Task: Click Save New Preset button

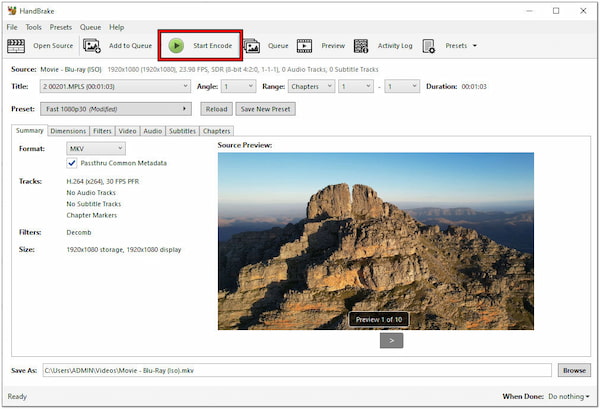Action: [266, 109]
